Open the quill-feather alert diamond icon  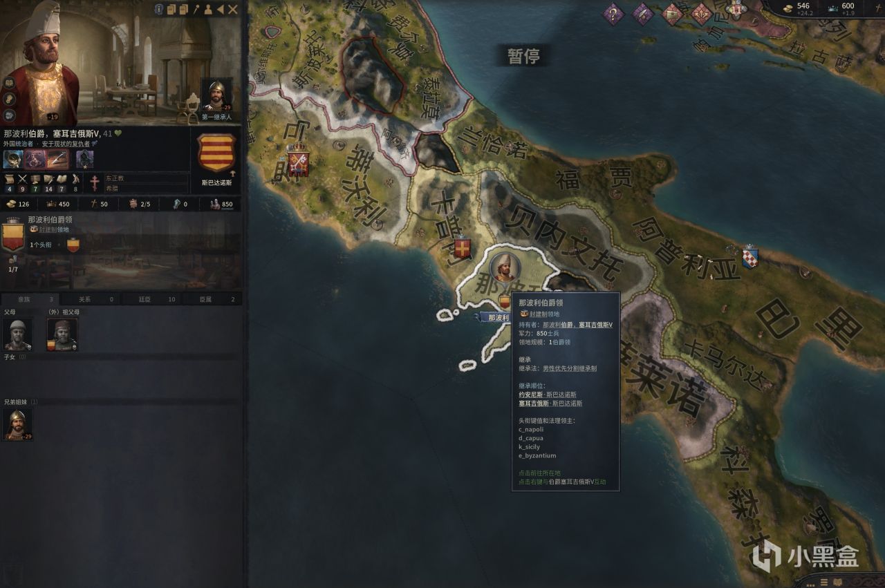pos(643,13)
